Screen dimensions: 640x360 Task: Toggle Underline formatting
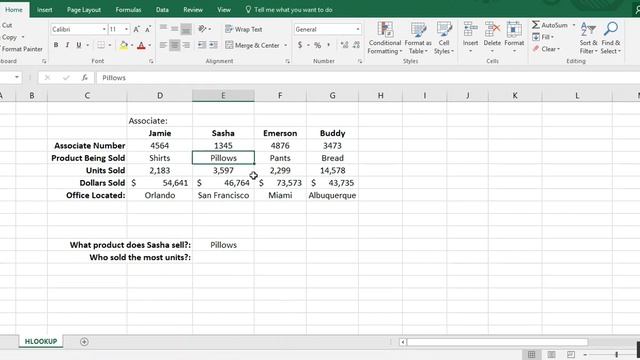click(x=78, y=45)
